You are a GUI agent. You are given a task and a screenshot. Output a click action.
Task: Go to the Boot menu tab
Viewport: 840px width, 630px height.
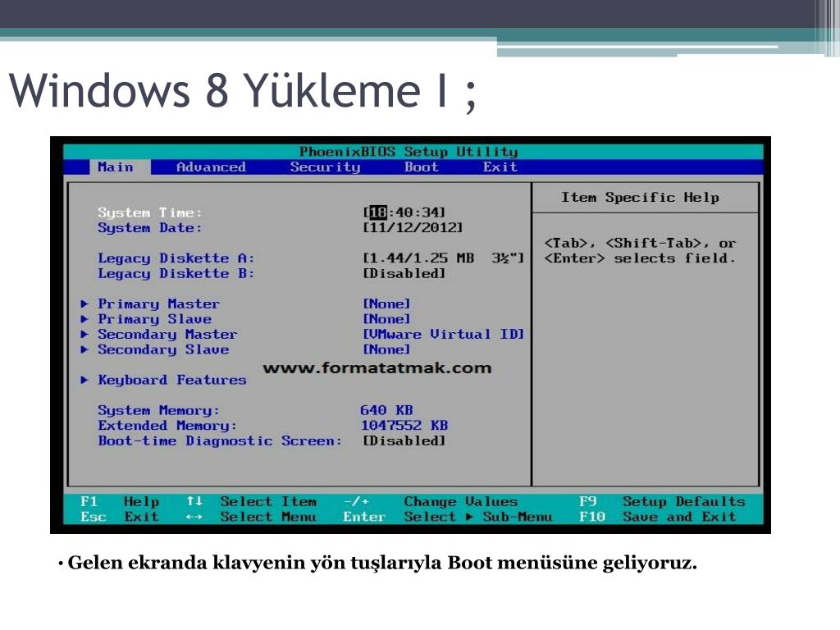coord(421,167)
